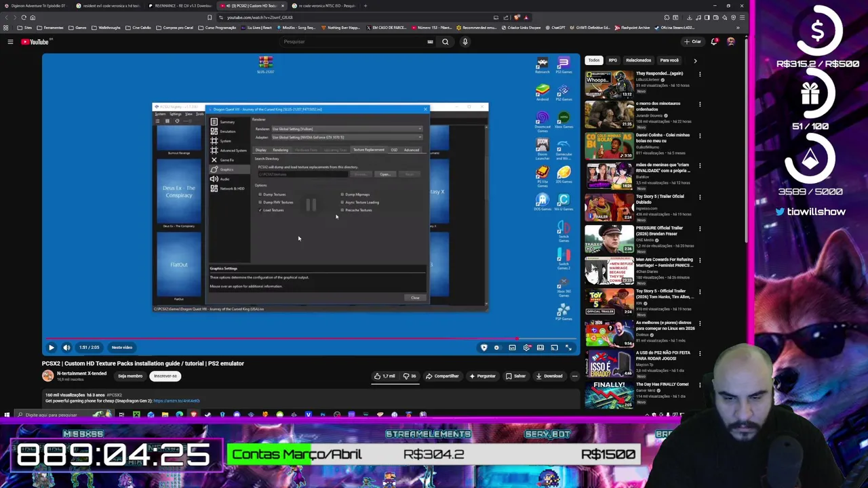The width and height of the screenshot is (868, 488).
Task: Click 'Dump Textures' checkbox in the video's PCSX2 dialog
Action: click(x=260, y=195)
